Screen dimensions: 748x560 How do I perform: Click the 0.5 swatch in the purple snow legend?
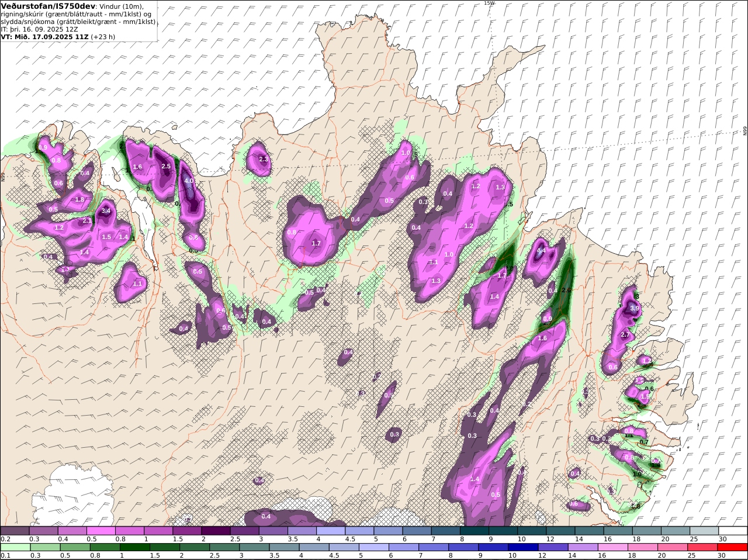(101, 531)
